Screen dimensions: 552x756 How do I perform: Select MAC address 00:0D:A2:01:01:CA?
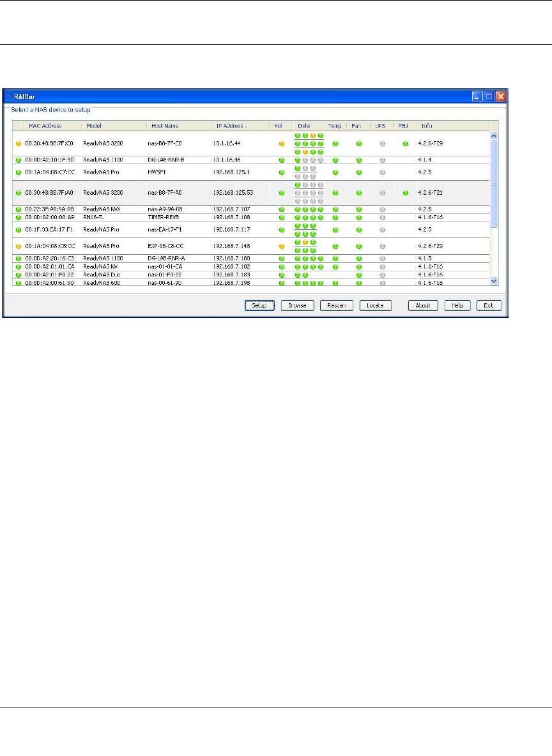[50, 267]
